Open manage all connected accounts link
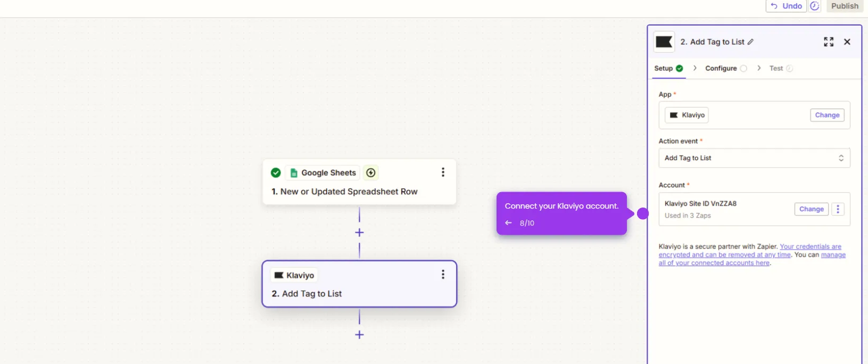This screenshot has width=868, height=364. click(x=752, y=259)
